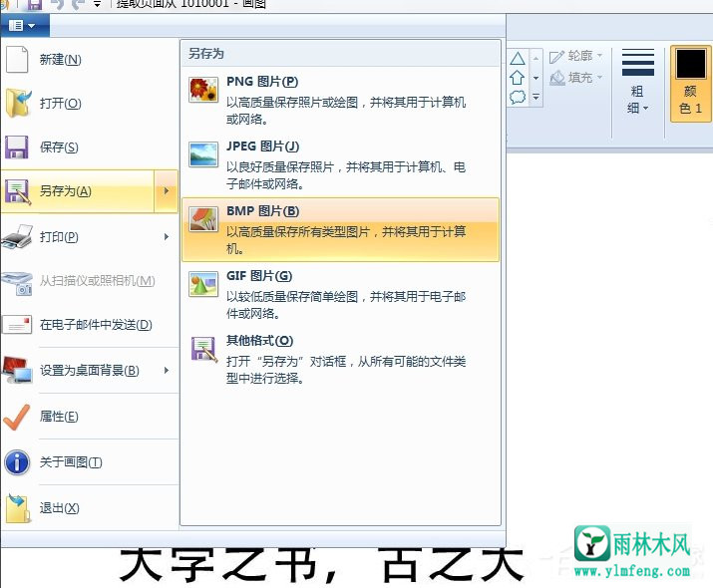Expand the 设置为桌面背景(B) submenu arrow
The height and width of the screenshot is (588, 713).
167,371
